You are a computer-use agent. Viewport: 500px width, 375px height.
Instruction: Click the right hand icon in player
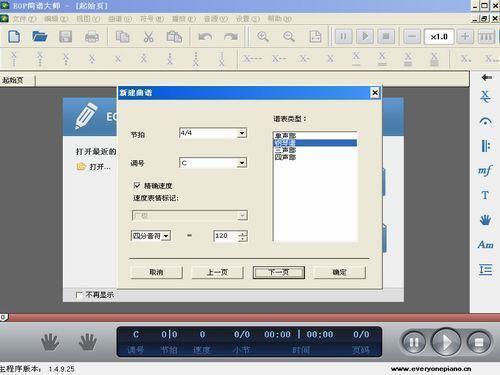tap(88, 342)
